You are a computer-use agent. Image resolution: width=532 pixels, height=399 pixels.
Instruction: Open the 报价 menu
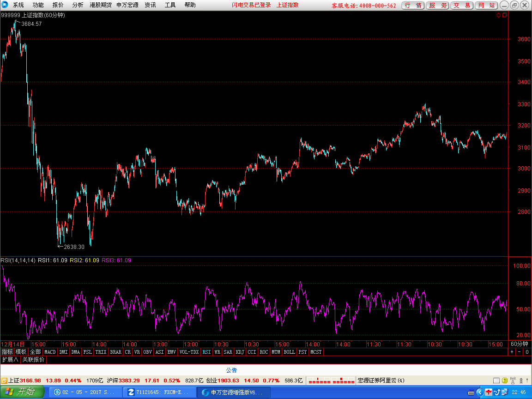click(x=58, y=5)
